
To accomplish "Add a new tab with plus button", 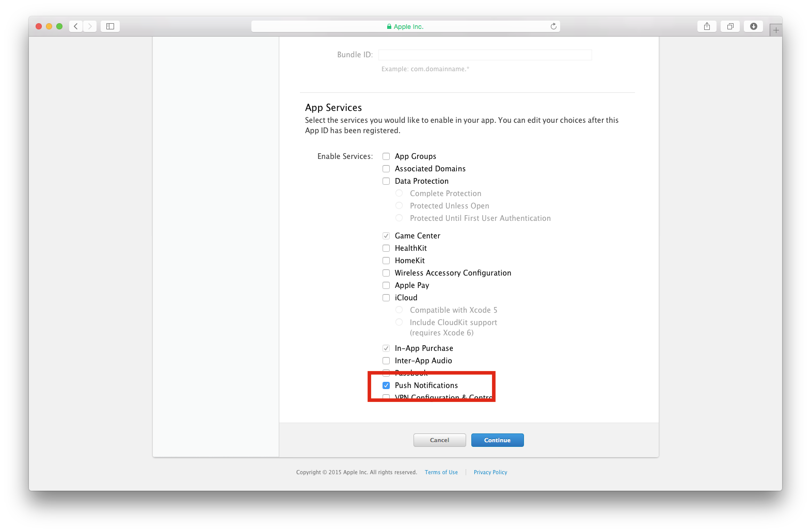I will coord(775,30).
